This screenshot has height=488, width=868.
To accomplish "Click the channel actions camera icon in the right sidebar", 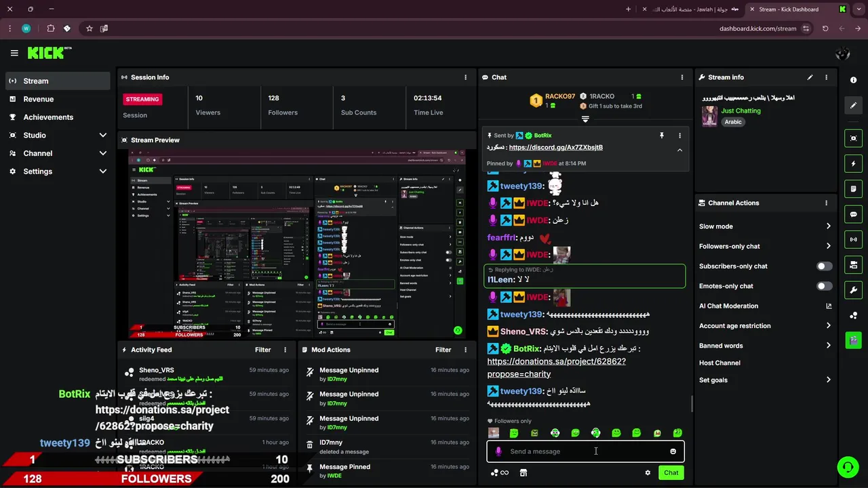I will 853,264.
